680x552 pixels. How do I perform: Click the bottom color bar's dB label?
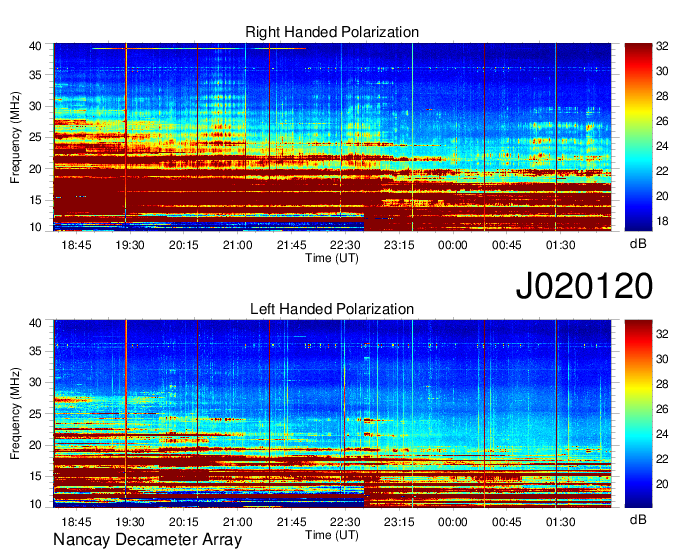[638, 520]
